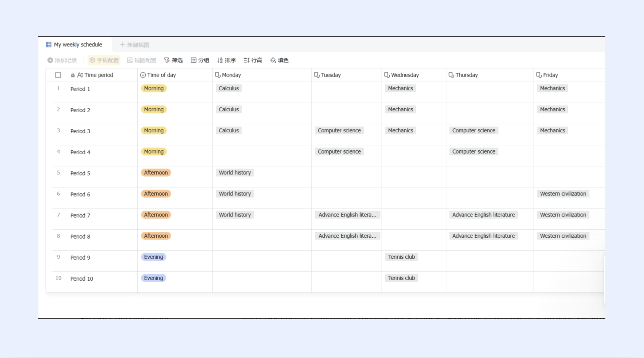Click the fill color (填色) bucket icon
The height and width of the screenshot is (358, 644).
coord(273,60)
